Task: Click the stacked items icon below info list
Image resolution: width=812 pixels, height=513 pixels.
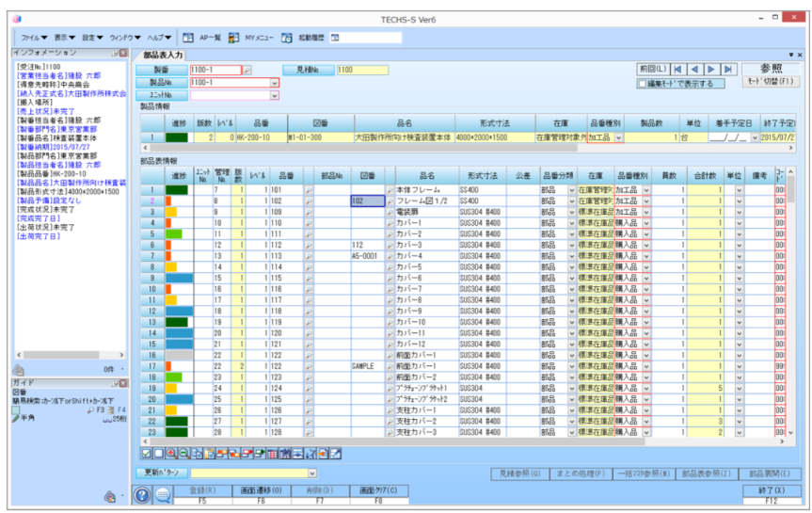Action: (x=18, y=370)
